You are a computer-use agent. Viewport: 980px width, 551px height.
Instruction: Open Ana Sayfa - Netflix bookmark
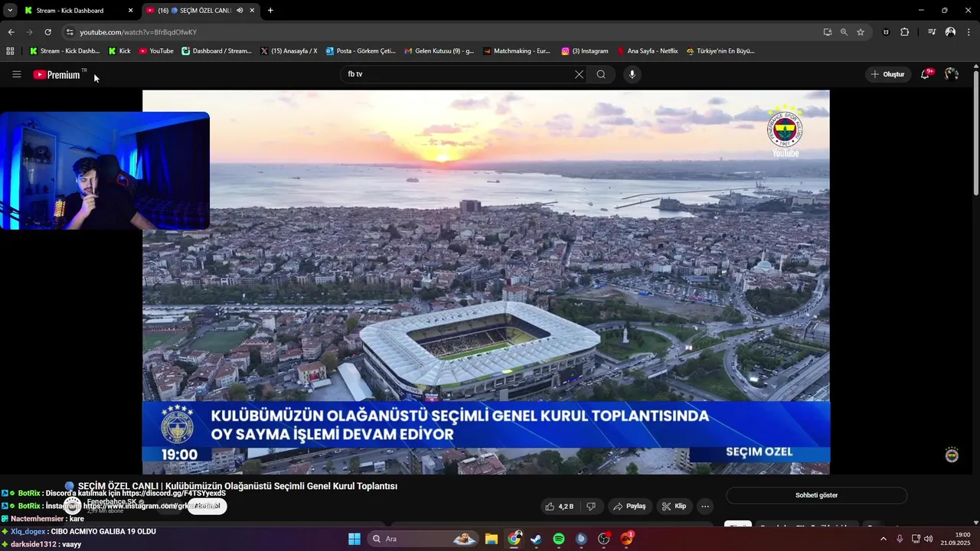pos(648,51)
